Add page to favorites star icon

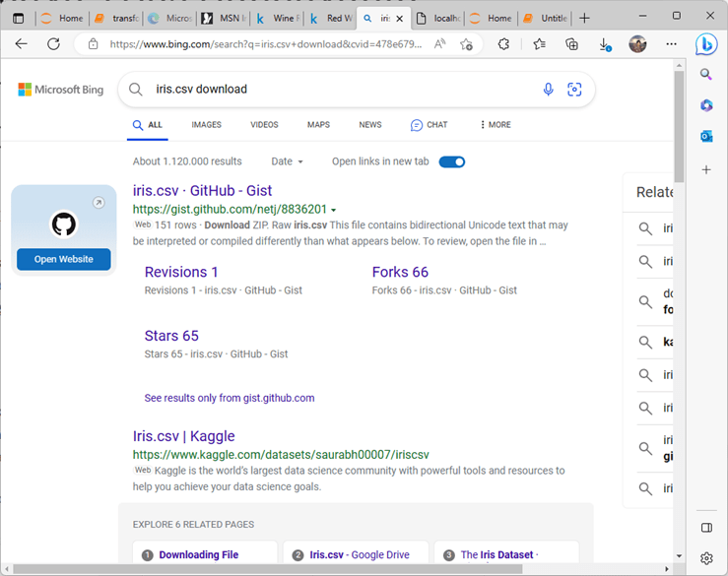[467, 44]
